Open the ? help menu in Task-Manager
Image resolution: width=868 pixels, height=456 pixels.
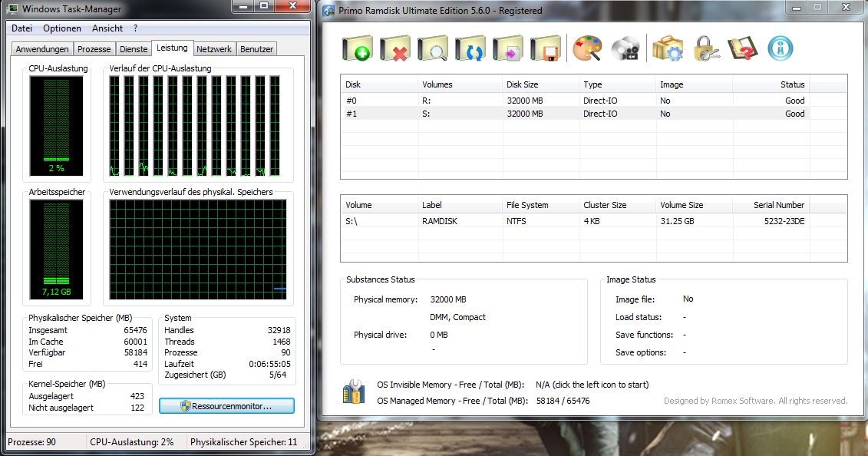click(x=135, y=28)
